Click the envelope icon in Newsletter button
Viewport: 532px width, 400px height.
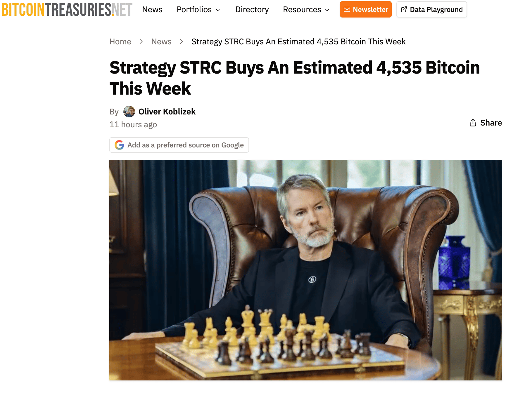tap(347, 10)
